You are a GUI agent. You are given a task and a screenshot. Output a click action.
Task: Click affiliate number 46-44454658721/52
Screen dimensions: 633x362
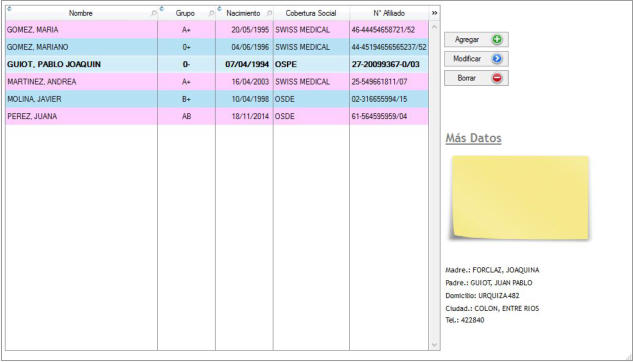click(x=383, y=30)
